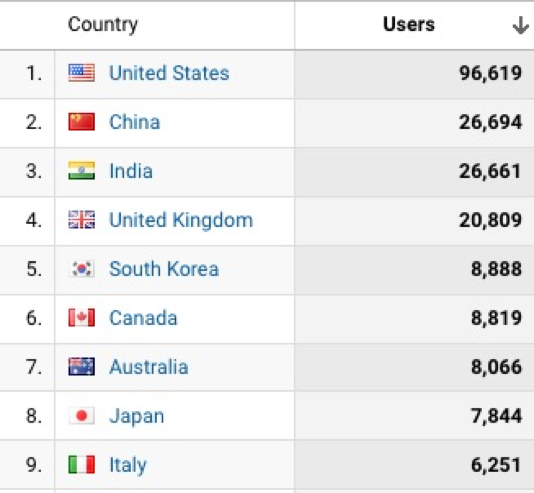Click the Australia flag icon
The height and width of the screenshot is (493, 534).
click(81, 367)
